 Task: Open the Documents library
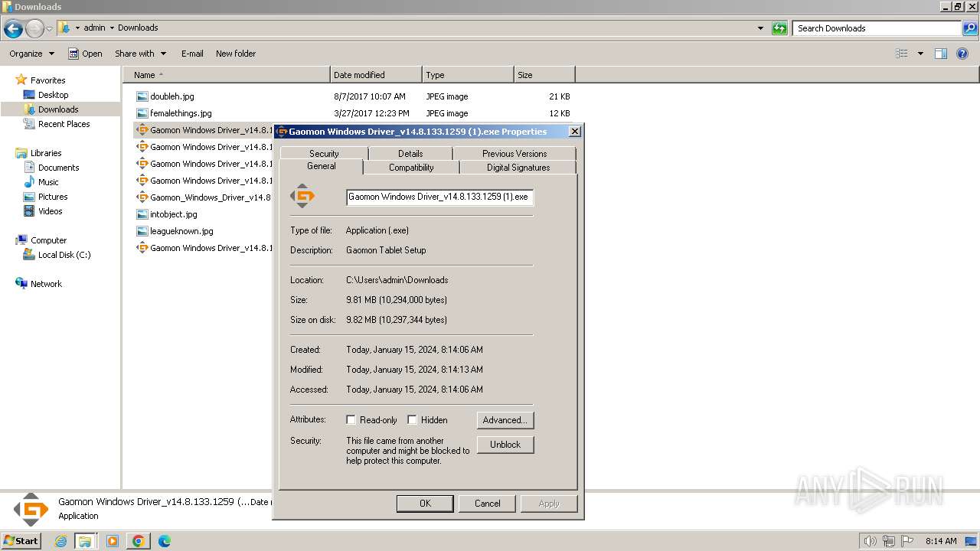pos(58,168)
